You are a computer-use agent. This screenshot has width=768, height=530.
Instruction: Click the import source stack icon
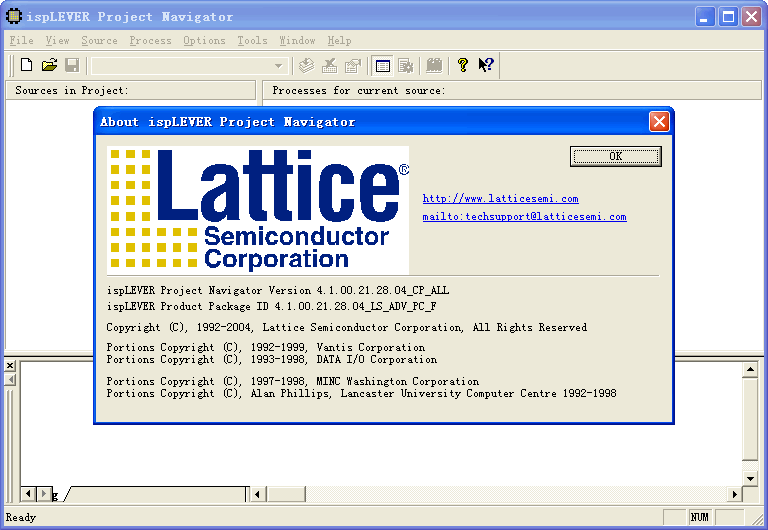coord(307,65)
